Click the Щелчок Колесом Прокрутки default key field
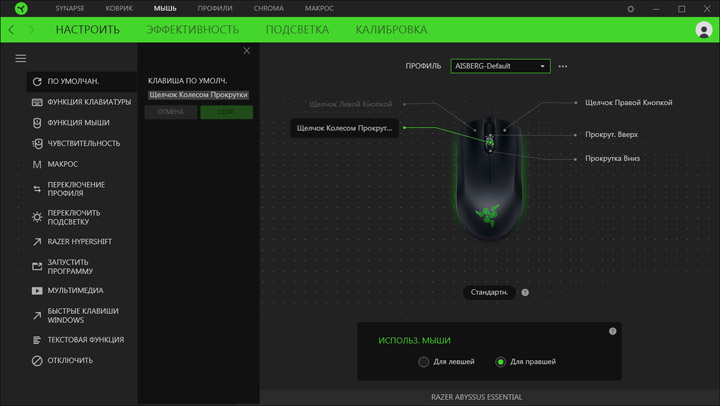This screenshot has height=406, width=720. tap(198, 95)
